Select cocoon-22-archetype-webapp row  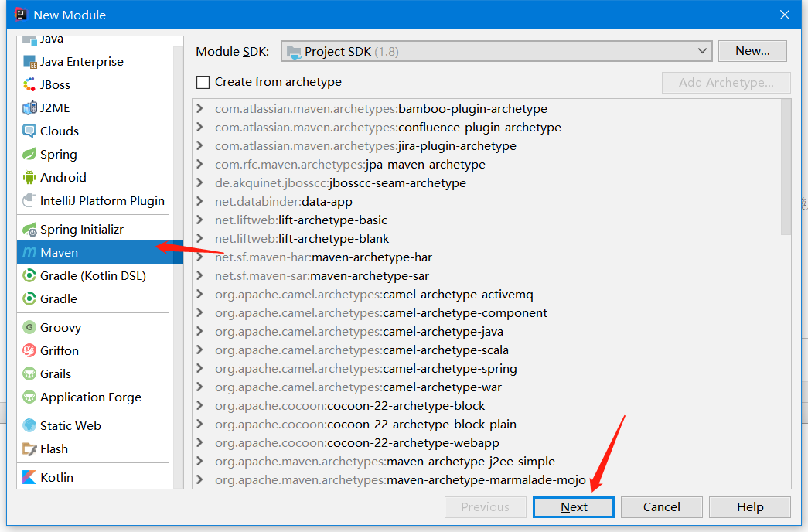coord(486,443)
